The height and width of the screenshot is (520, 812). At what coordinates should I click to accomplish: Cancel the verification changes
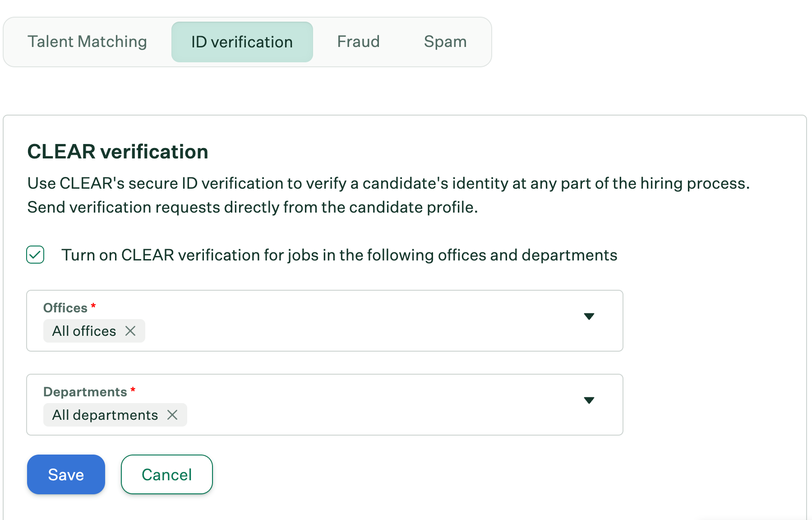[166, 474]
